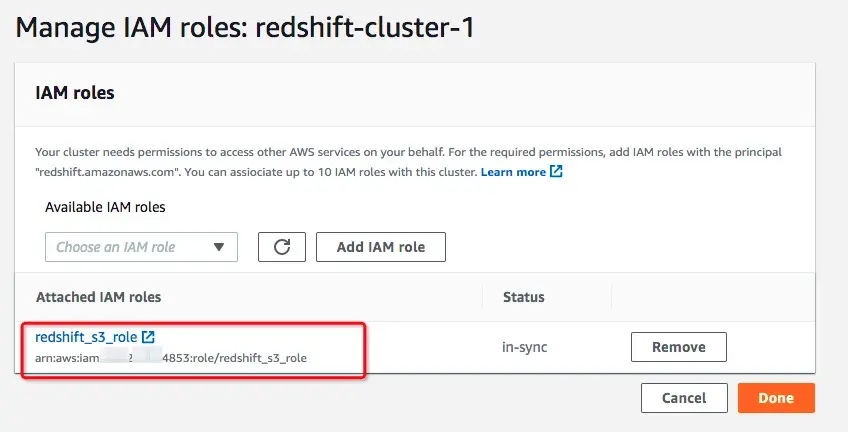Confirm changes with the Done button
Viewport: 848px width, 432px height.
tap(776, 398)
